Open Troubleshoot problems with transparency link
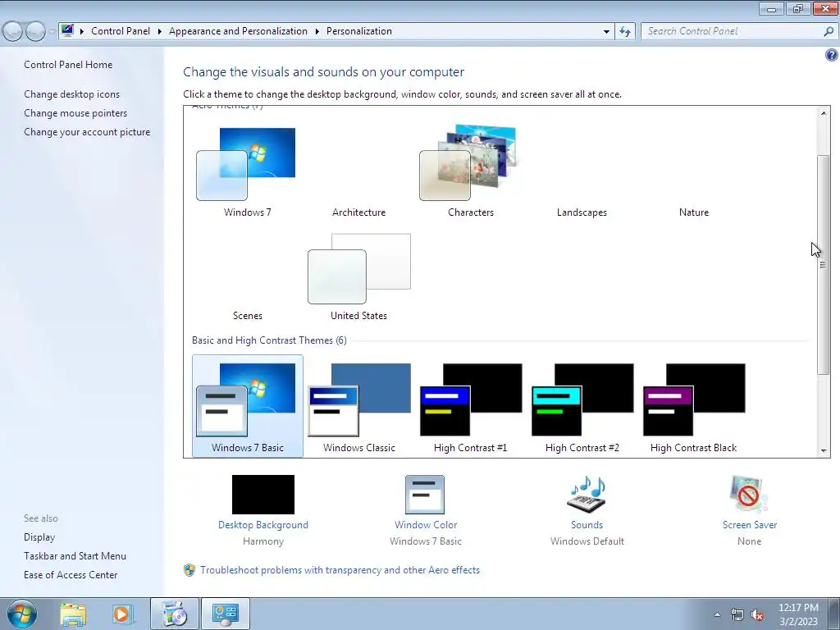840x630 pixels. [340, 570]
